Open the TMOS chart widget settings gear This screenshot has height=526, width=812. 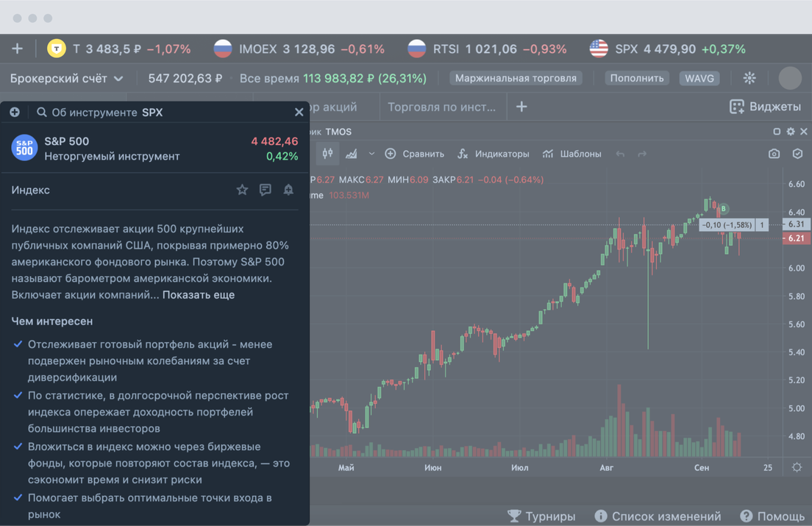790,132
